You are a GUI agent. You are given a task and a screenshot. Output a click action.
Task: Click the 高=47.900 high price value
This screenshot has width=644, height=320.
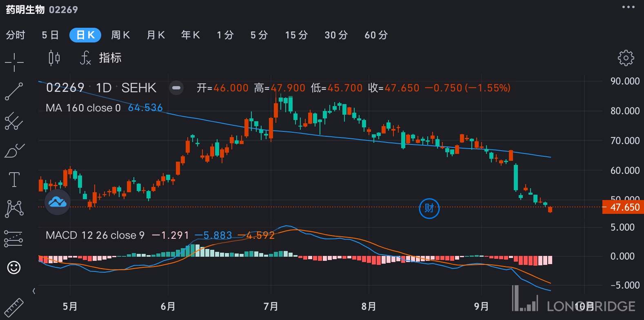pyautogui.click(x=280, y=88)
